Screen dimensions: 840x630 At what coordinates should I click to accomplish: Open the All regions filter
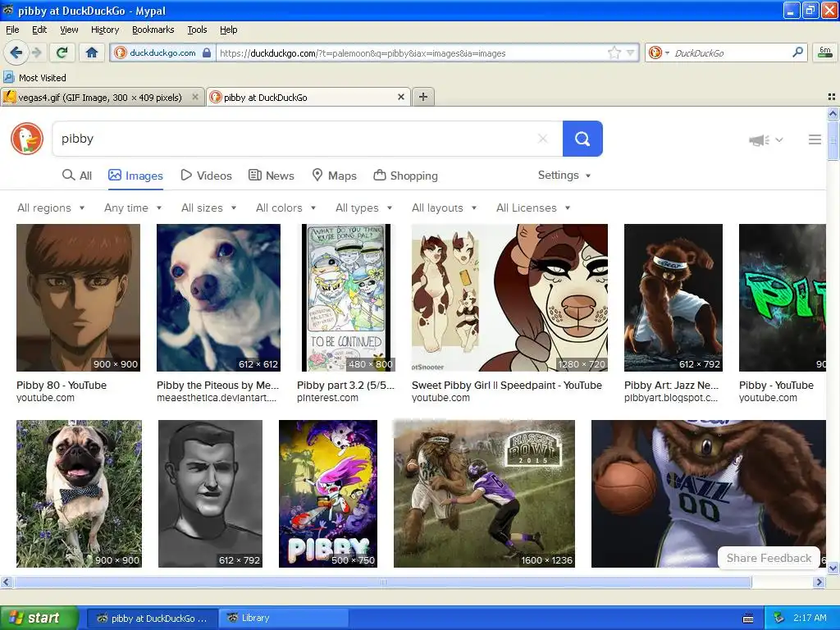coord(51,208)
